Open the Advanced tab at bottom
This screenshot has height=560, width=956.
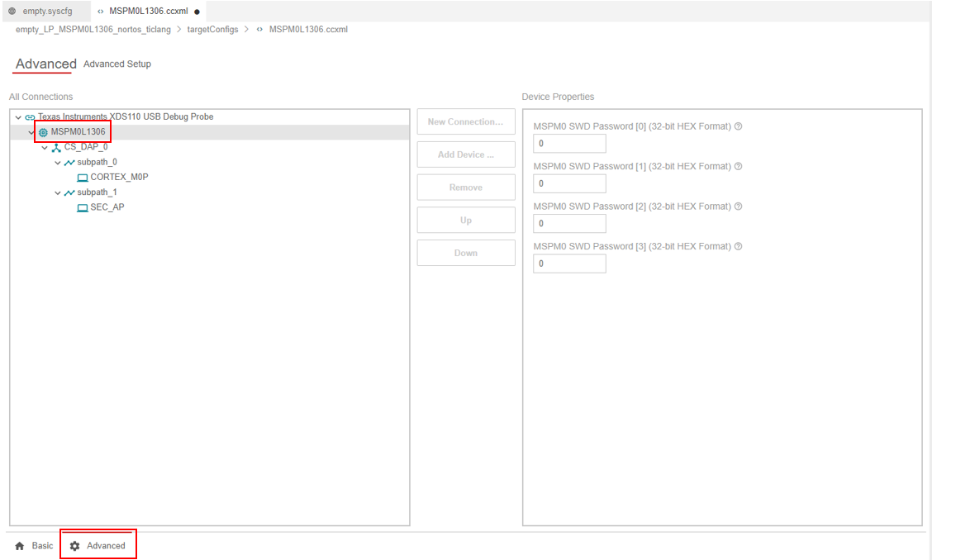[98, 546]
